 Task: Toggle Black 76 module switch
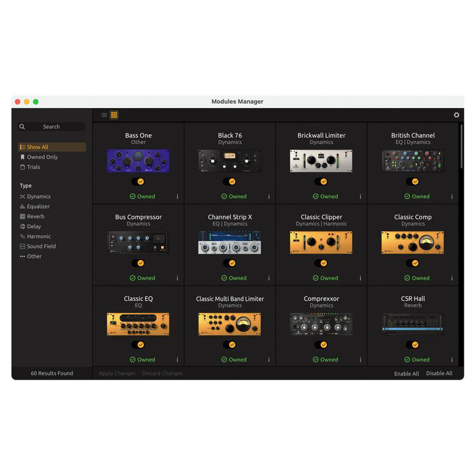point(229,182)
